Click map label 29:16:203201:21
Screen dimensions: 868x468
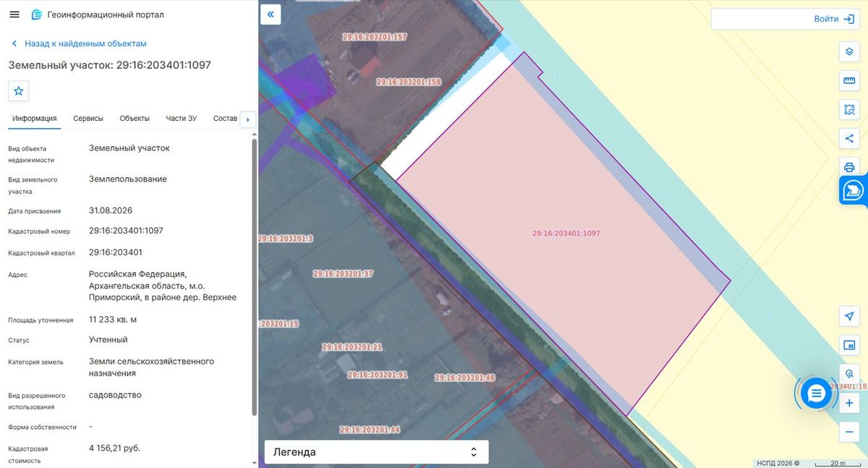click(x=352, y=347)
